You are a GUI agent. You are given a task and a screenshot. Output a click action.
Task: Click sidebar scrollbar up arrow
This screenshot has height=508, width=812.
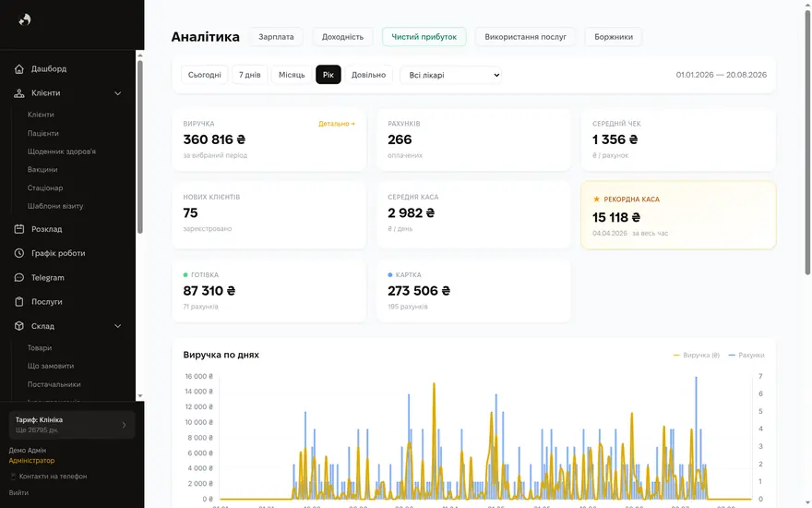(x=140, y=55)
